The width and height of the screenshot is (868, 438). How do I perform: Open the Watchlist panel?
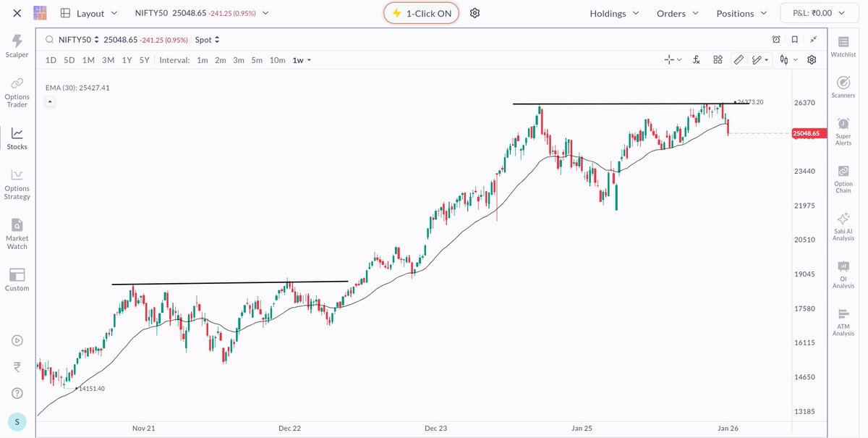pyautogui.click(x=843, y=47)
